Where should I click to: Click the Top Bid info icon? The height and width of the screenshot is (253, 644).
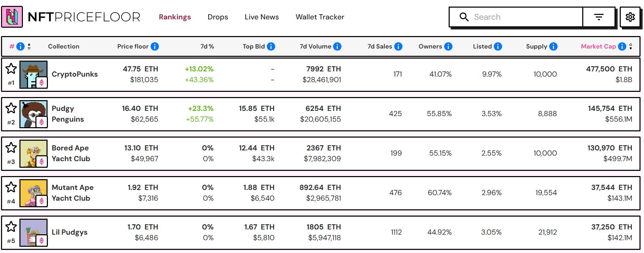pyautogui.click(x=271, y=46)
